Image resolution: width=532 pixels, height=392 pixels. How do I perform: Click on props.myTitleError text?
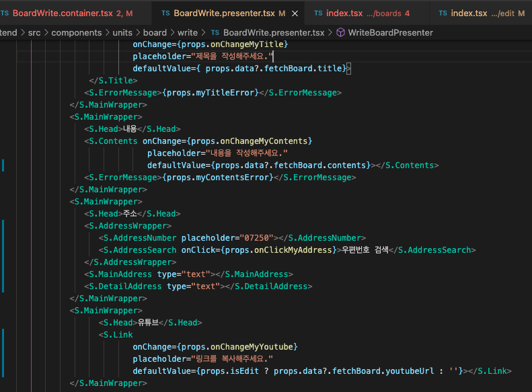pos(211,93)
